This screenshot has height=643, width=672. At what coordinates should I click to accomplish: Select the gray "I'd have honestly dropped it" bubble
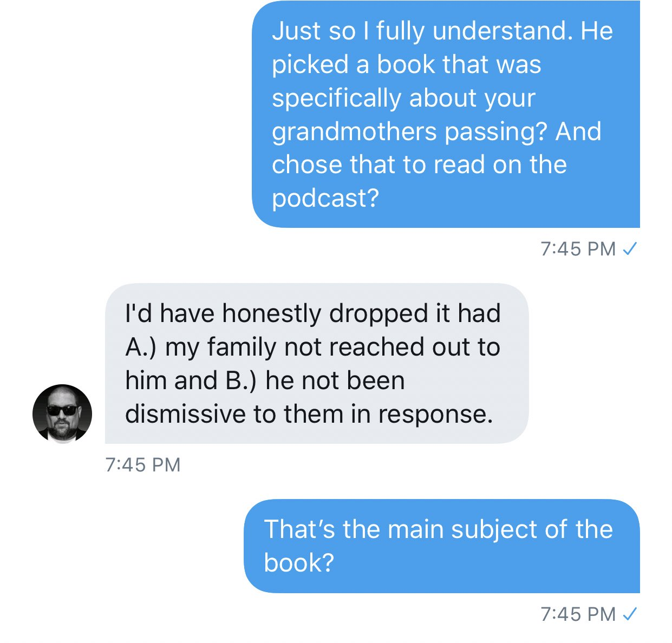tap(317, 363)
